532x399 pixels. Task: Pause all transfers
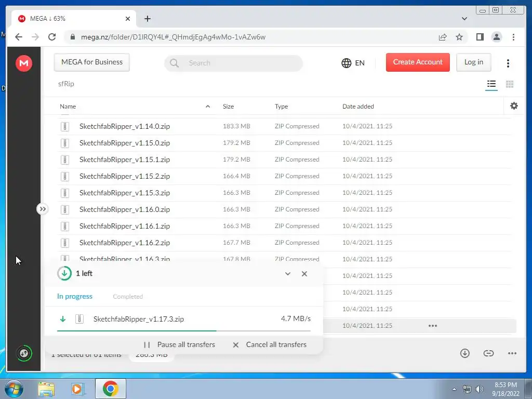click(x=179, y=345)
